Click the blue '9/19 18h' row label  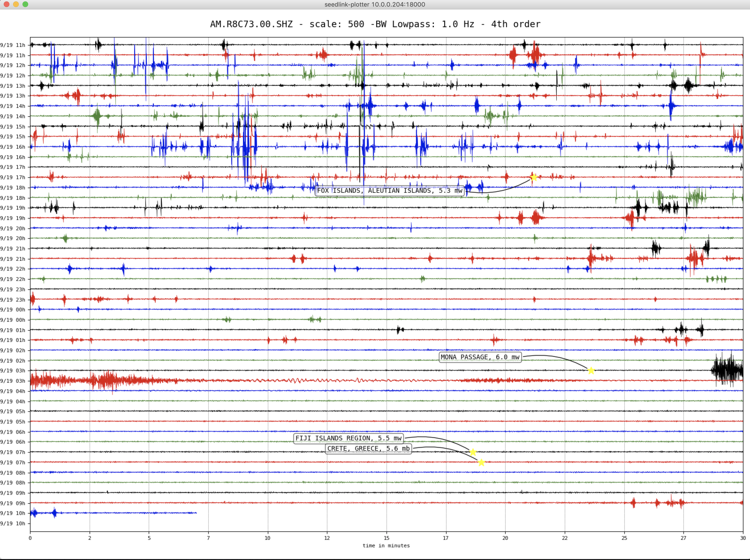point(13,187)
